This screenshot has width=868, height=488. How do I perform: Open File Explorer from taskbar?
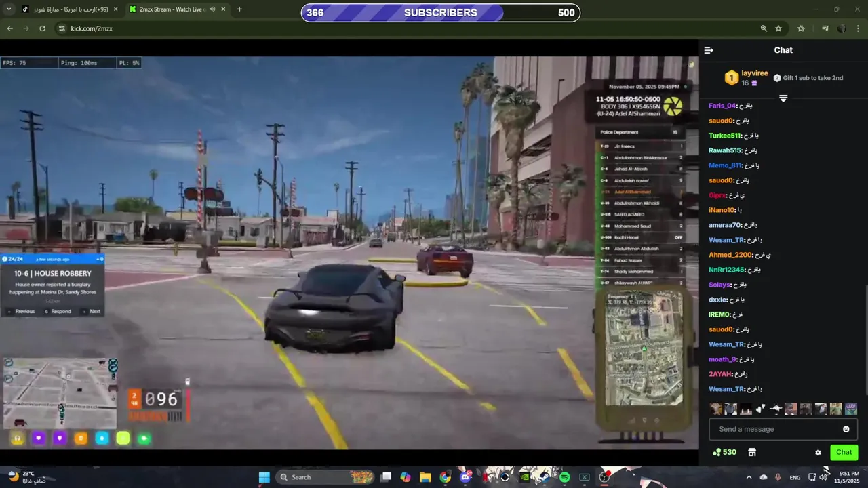[425, 477]
